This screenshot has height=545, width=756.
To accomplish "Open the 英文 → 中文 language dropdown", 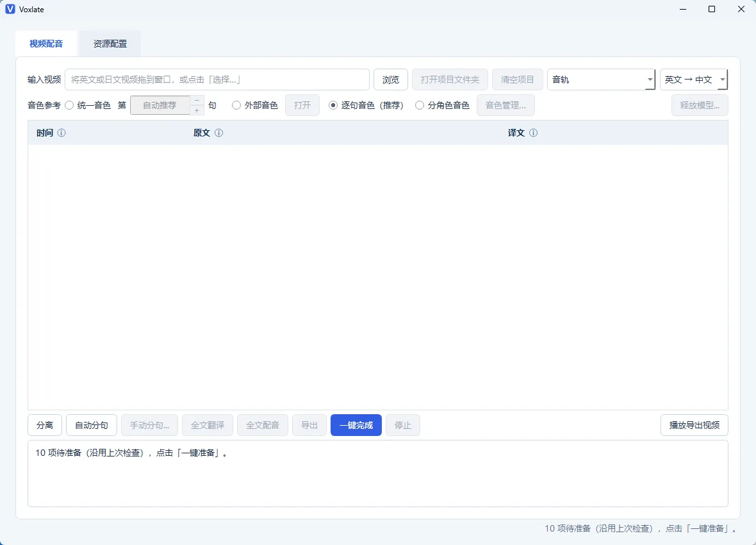I will pos(693,80).
